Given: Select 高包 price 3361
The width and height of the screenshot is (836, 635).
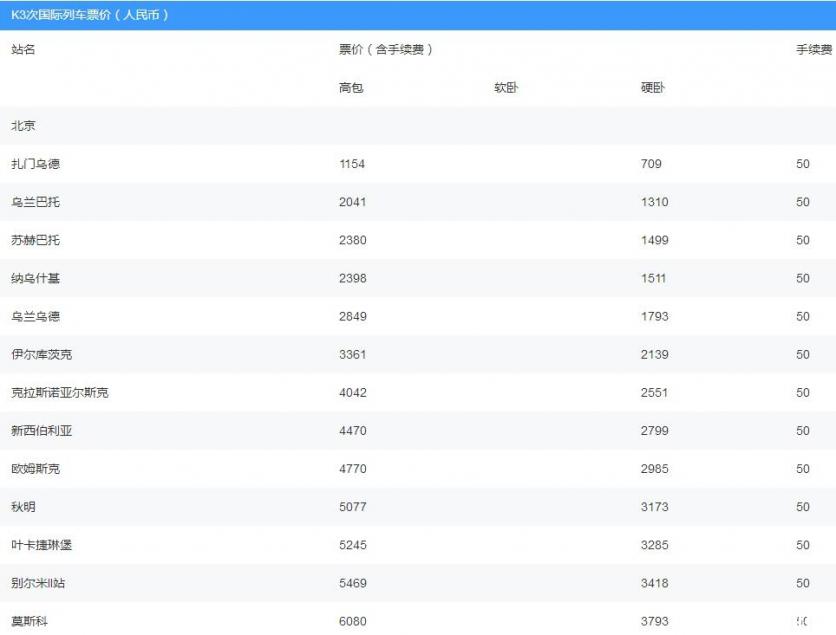Looking at the screenshot, I should pyautogui.click(x=352, y=355).
